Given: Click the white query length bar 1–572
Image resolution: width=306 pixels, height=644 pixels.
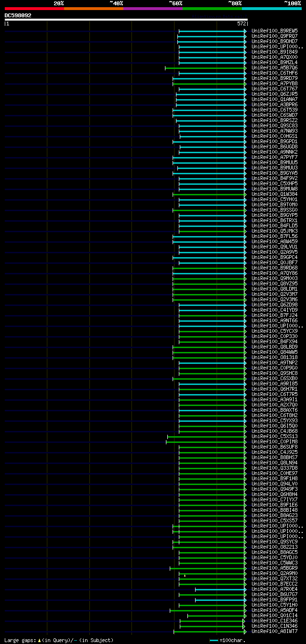Looking at the screenshot, I should (126, 20).
